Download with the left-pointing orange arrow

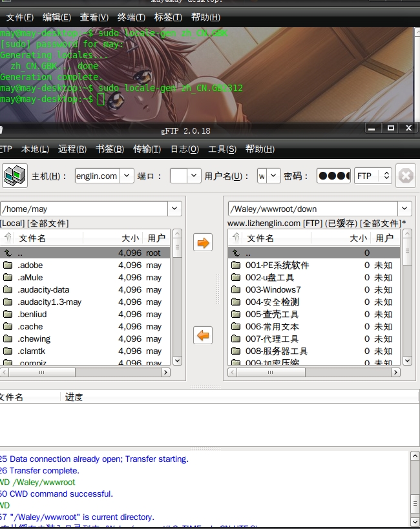coord(203,335)
